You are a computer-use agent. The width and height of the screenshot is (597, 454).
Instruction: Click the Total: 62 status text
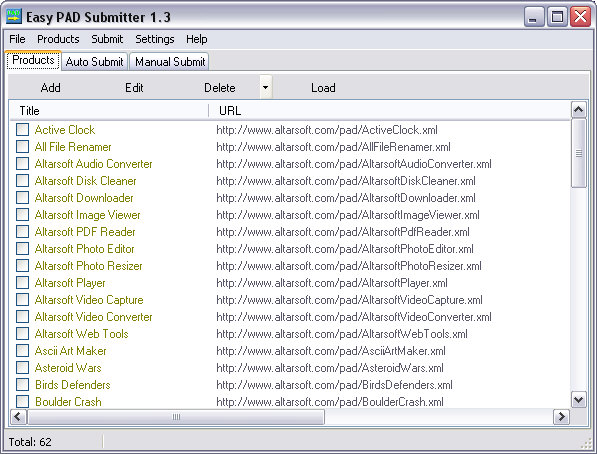click(x=30, y=442)
